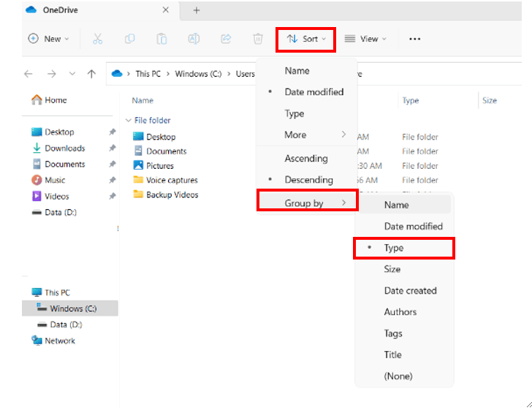532x416 pixels.
Task: Add a new tab with plus icon
Action: pyautogui.click(x=197, y=10)
